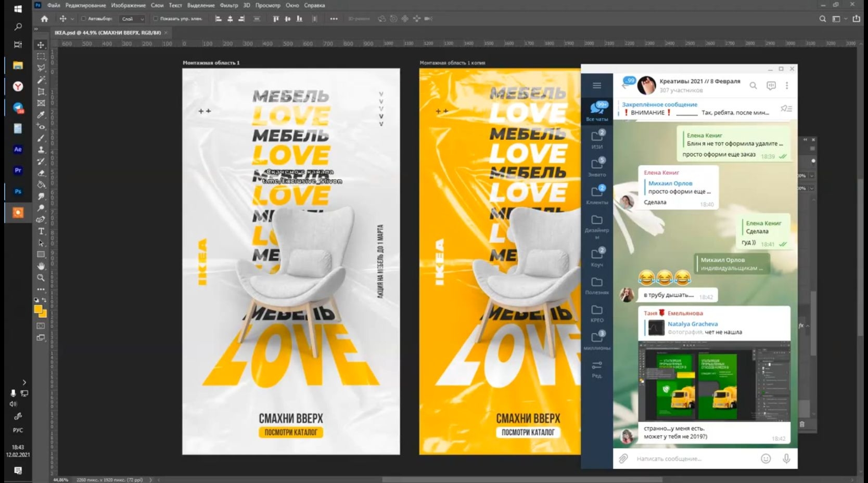Select the Brush tool
868x483 pixels.
coord(41,138)
